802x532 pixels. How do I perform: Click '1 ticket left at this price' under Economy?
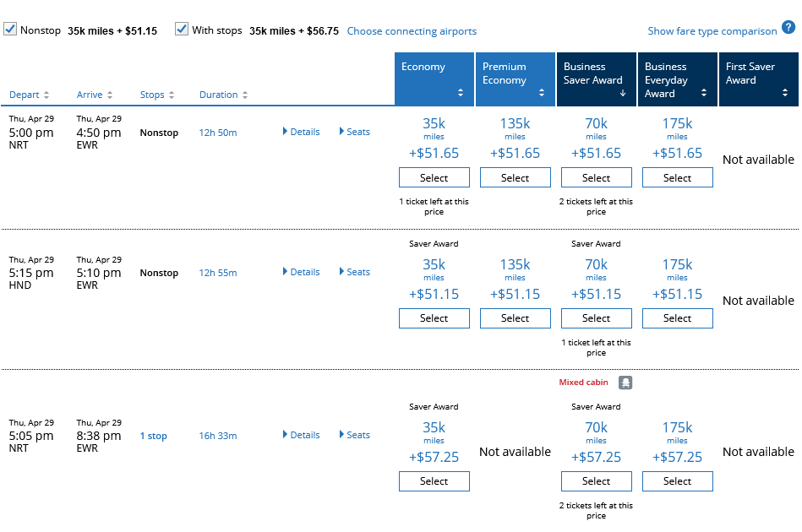point(434,206)
